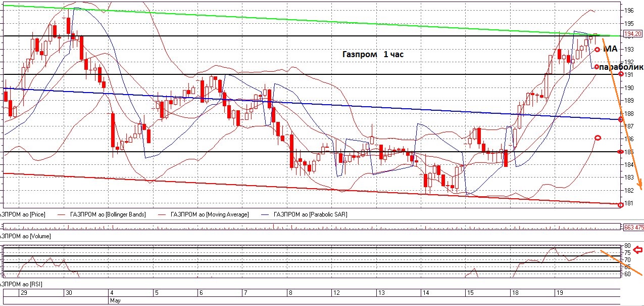Click the 196 price axis label

pos(629,11)
